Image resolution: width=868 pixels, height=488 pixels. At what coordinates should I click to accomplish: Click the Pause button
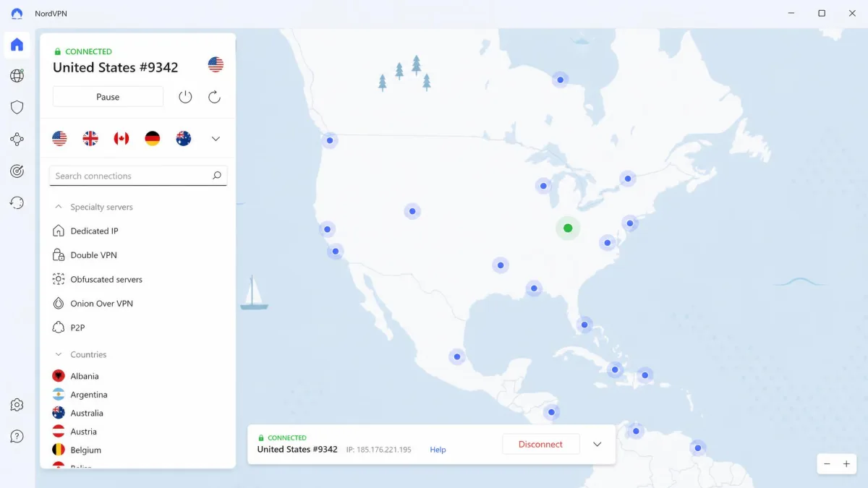click(108, 97)
